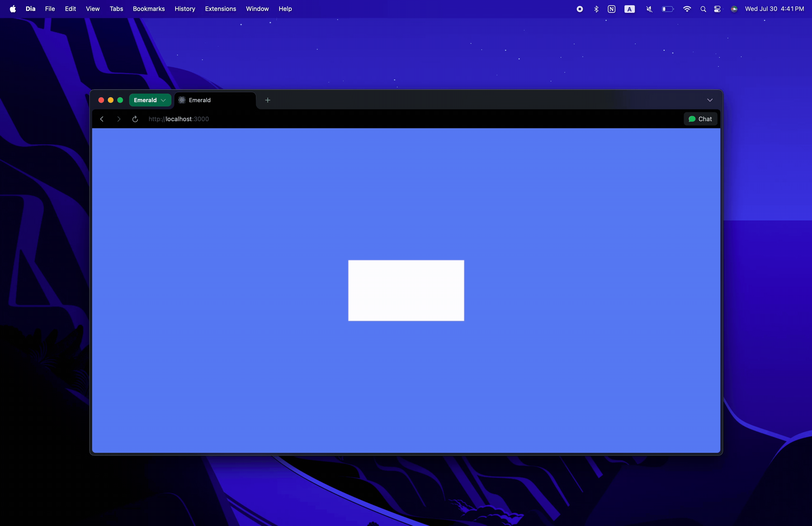Image resolution: width=812 pixels, height=526 pixels.
Task: Open the Bookmarks menu
Action: (149, 9)
